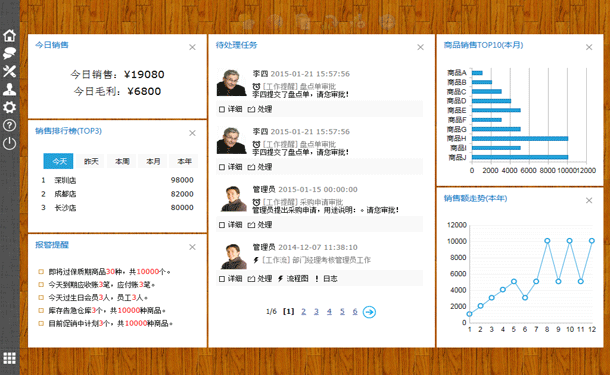Click the 成都店 ranking row
Screen dimensions: 610x375
pos(117,194)
